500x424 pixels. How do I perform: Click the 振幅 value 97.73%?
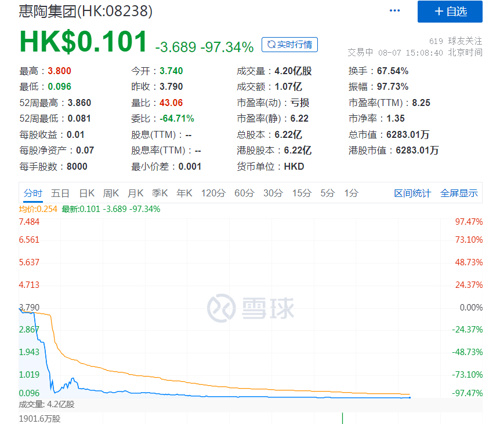click(392, 87)
